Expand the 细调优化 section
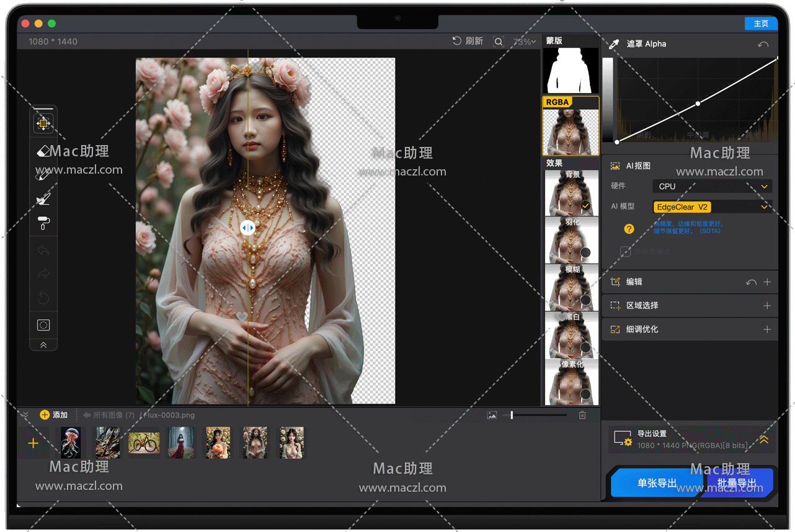Viewport: 795px width, 532px height. click(x=767, y=329)
